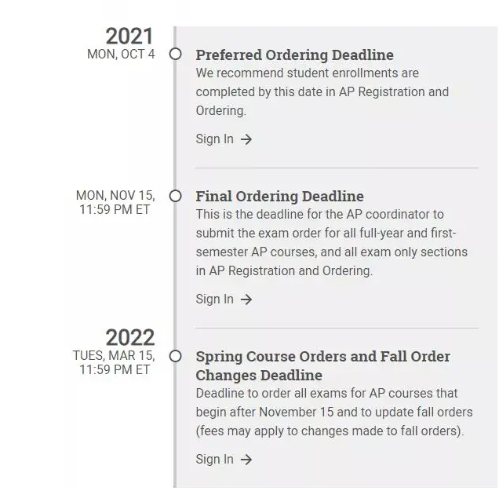The height and width of the screenshot is (488, 500).
Task: Click the Final Ordering Deadline heading
Action: tap(280, 196)
